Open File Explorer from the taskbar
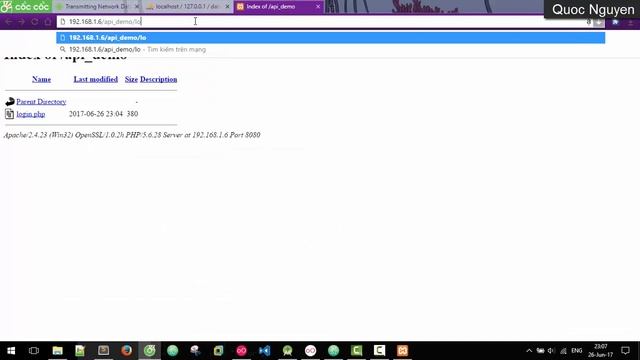 [58, 351]
